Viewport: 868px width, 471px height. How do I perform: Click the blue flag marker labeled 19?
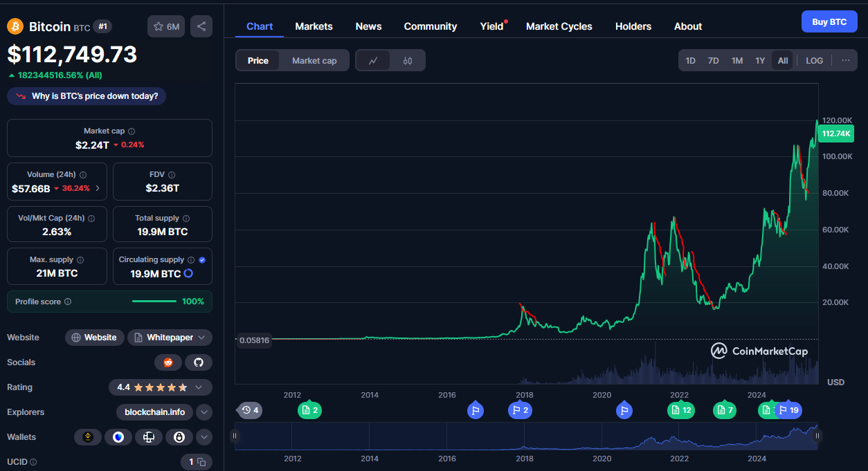pyautogui.click(x=788, y=410)
